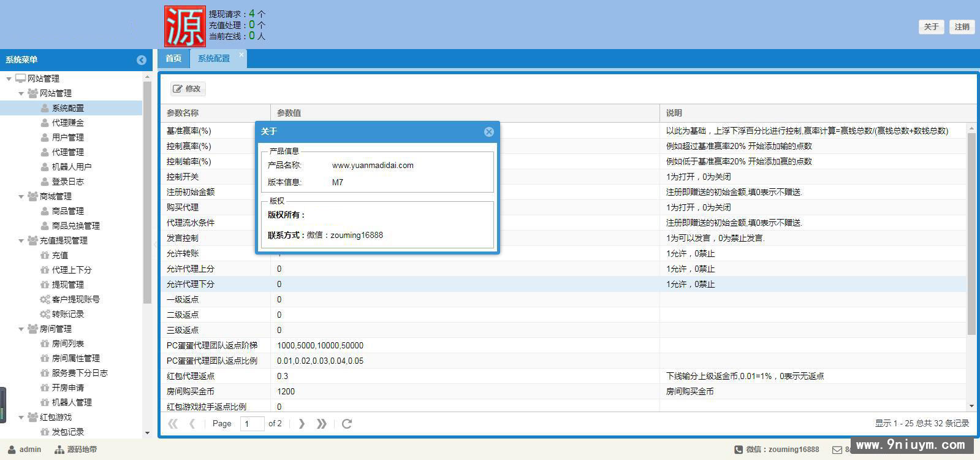The height and width of the screenshot is (460, 980).
Task: Open 代理上下分 in the sidebar
Action: click(72, 270)
